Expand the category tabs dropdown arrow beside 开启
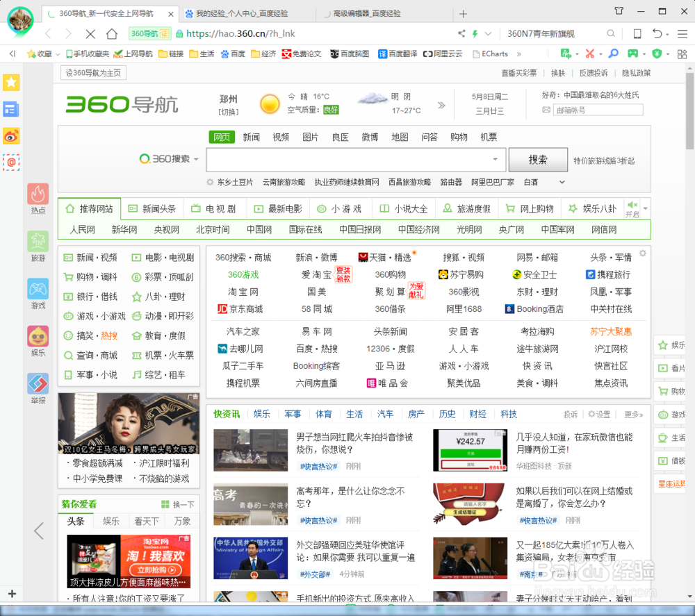Viewport: 695px width, 616px height. tap(646, 208)
